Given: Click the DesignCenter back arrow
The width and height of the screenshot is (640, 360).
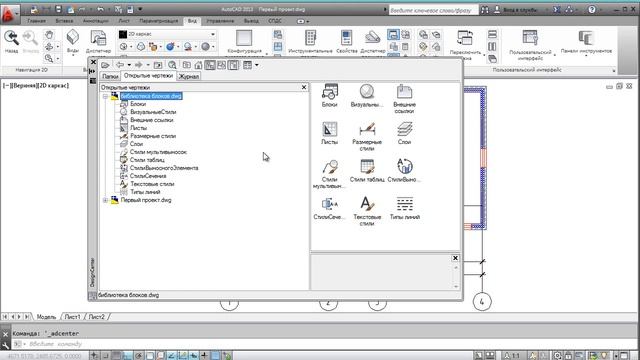Looking at the screenshot, I should (x=120, y=65).
